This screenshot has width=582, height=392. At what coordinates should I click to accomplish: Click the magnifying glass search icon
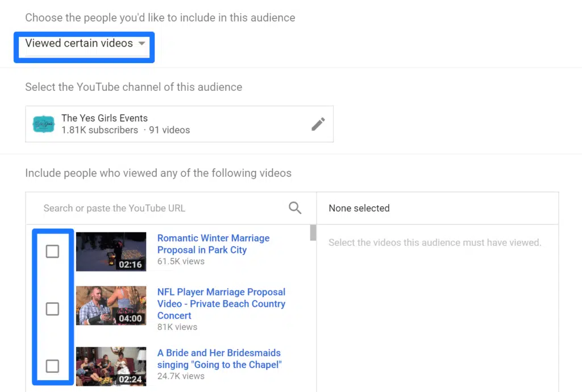(295, 208)
